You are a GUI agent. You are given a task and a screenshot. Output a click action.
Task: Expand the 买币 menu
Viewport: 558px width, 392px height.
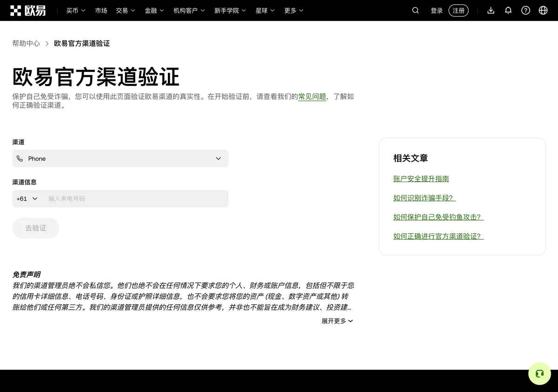click(76, 10)
